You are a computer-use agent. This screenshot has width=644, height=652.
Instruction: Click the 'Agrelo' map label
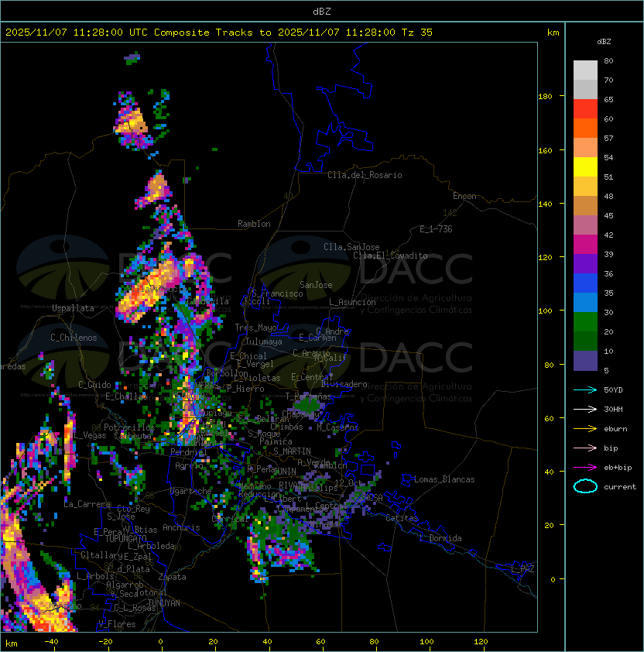coord(189,465)
